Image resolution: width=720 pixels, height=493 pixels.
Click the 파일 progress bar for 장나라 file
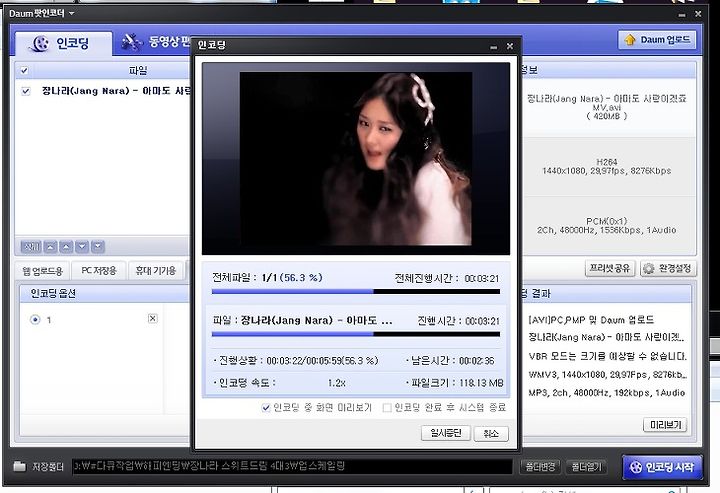[356, 334]
